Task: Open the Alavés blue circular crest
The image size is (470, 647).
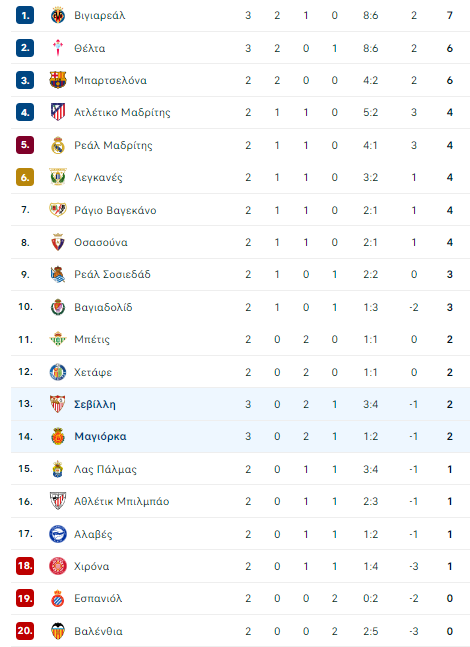Action: 58,534
